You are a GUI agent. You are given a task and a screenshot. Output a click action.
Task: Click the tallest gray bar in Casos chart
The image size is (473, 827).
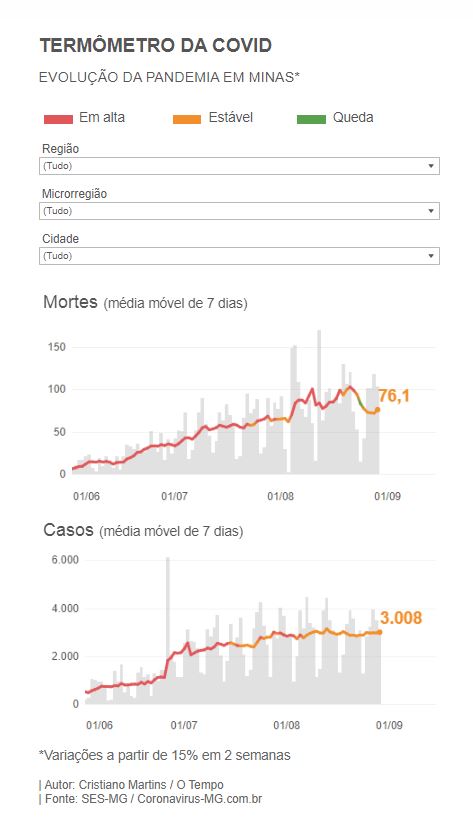(x=168, y=630)
